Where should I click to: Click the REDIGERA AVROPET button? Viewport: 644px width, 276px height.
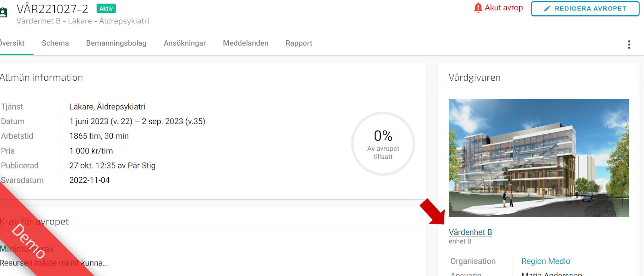click(x=585, y=9)
